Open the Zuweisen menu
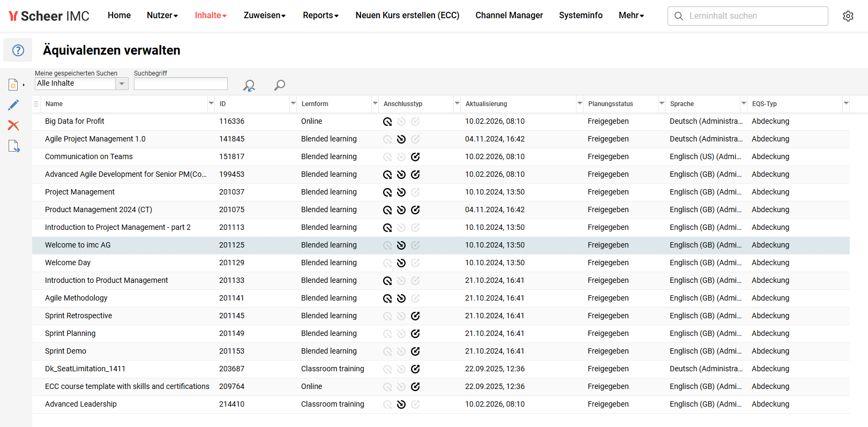 (265, 16)
